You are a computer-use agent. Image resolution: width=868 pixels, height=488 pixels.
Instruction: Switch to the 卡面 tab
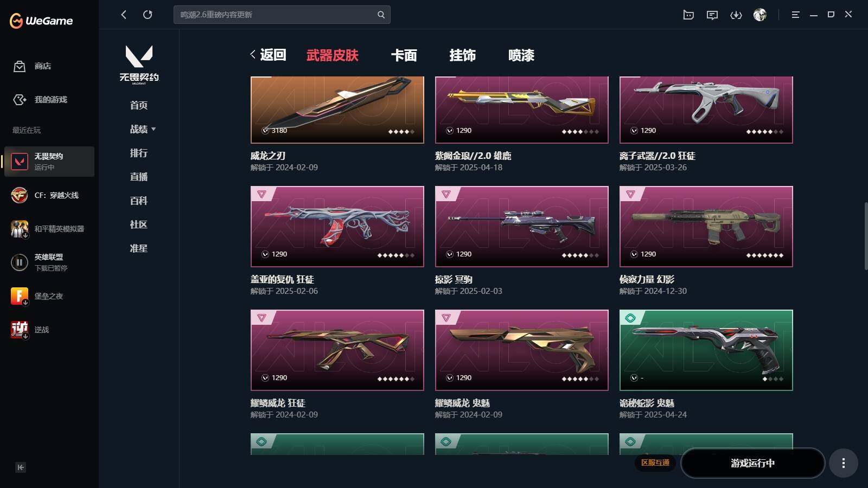pyautogui.click(x=404, y=55)
